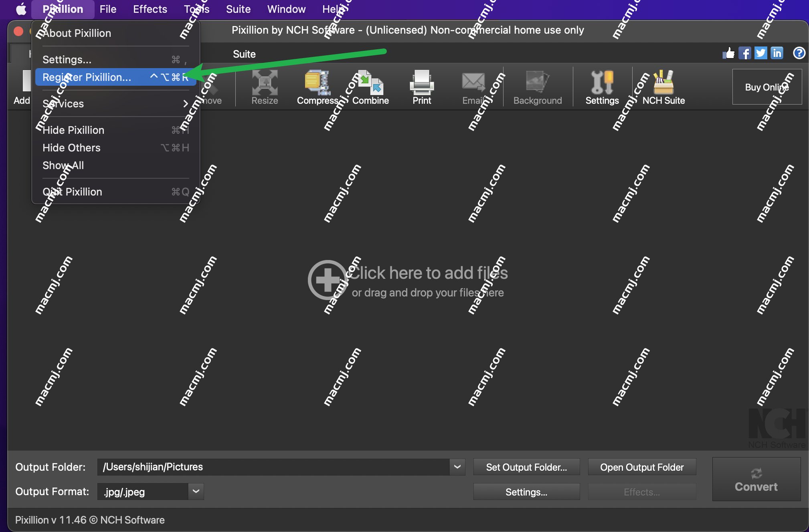Click the Background toolbar icon
The width and height of the screenshot is (809, 532).
pos(538,87)
